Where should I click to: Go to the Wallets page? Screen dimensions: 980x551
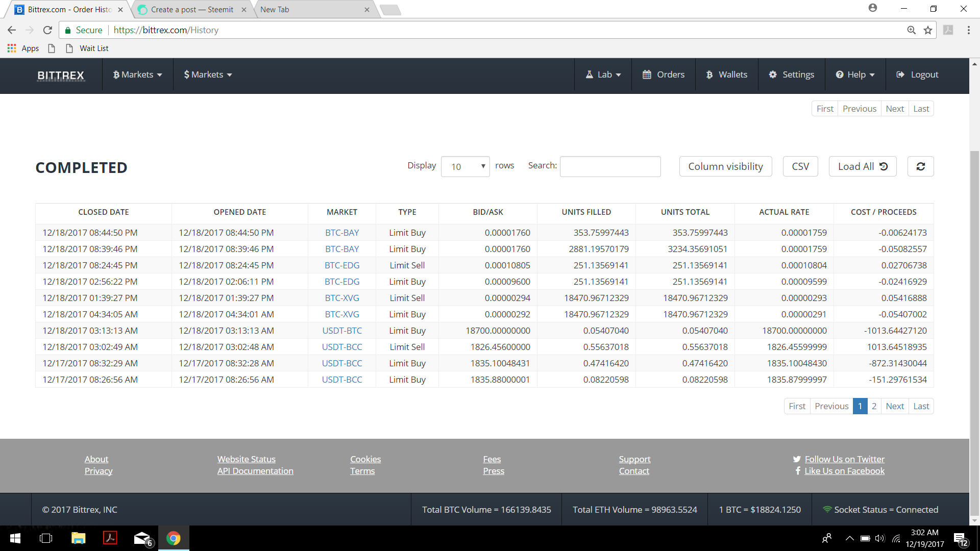click(726, 74)
